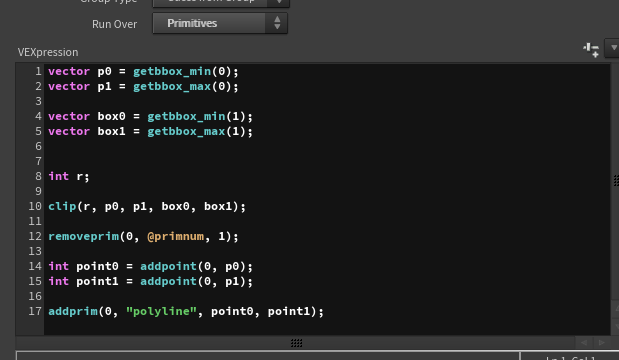Click the horizontal scroll right arrow

click(x=602, y=342)
